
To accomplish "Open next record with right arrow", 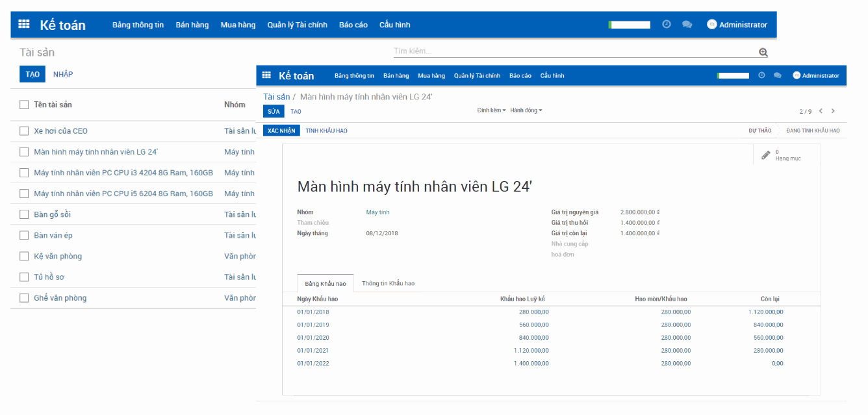I will point(833,110).
